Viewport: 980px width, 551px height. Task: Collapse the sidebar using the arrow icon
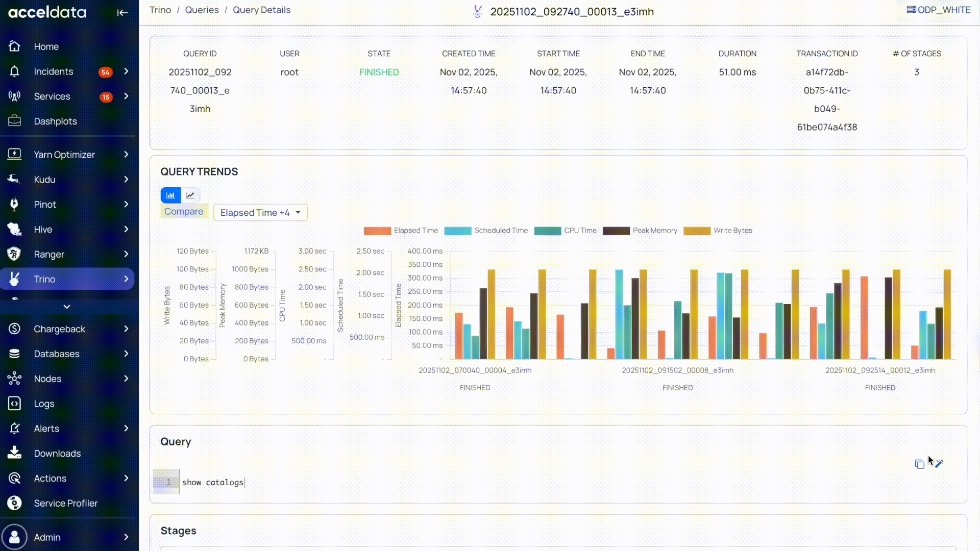click(122, 13)
